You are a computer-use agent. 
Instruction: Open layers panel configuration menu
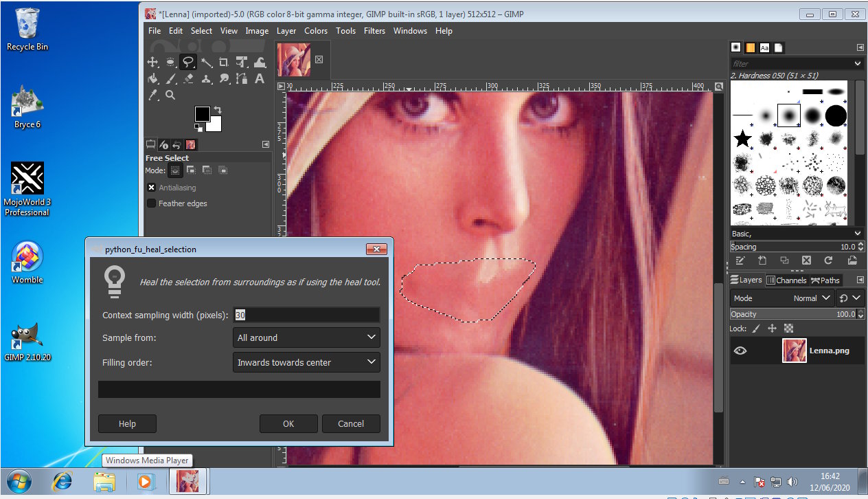tap(860, 280)
